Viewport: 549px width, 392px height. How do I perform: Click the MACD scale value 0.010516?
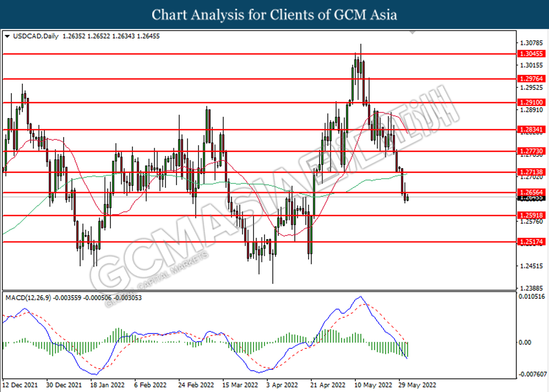(532, 296)
